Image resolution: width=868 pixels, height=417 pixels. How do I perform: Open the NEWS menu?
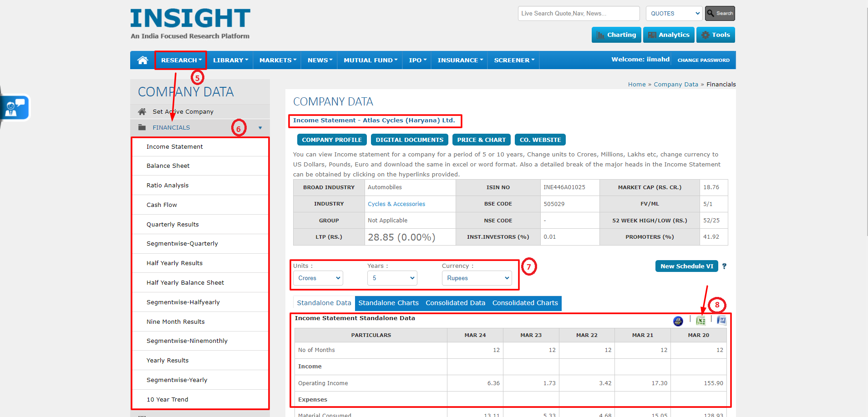point(320,60)
